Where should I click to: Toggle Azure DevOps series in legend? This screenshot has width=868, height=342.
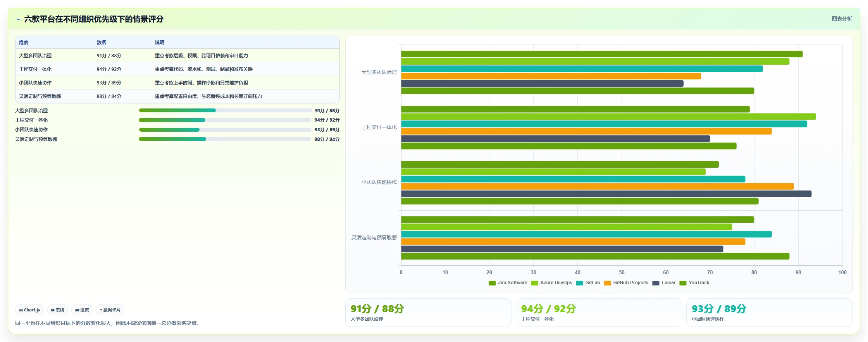coord(551,283)
